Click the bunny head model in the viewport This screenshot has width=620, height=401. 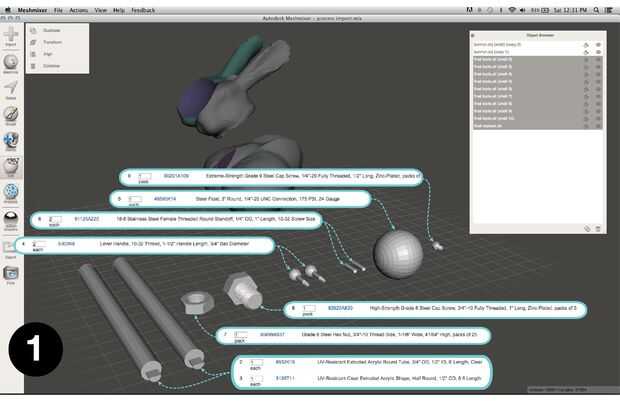[x=233, y=87]
